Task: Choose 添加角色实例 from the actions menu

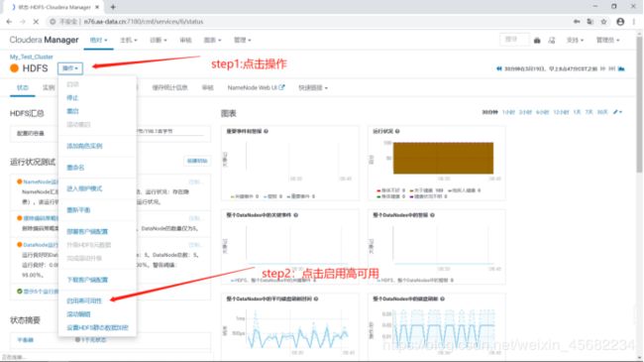Action: [x=84, y=146]
